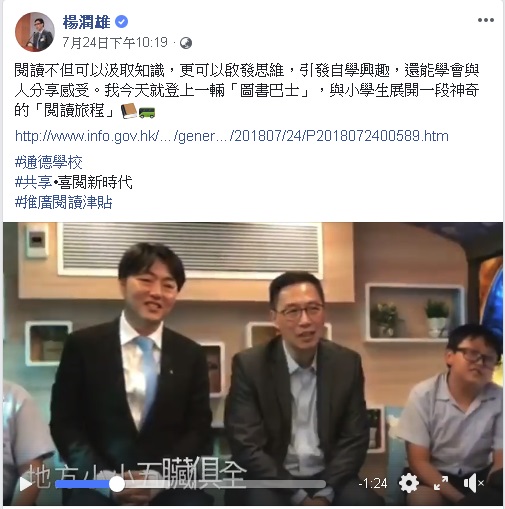
Task: Click the bus emoji in the post
Action: pos(147,113)
